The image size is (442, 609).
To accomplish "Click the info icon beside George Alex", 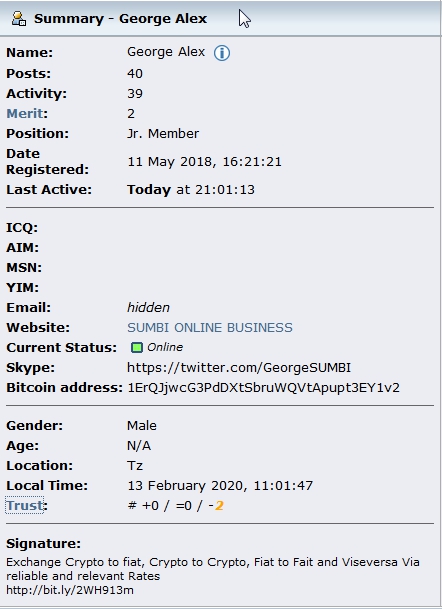I will [222, 53].
